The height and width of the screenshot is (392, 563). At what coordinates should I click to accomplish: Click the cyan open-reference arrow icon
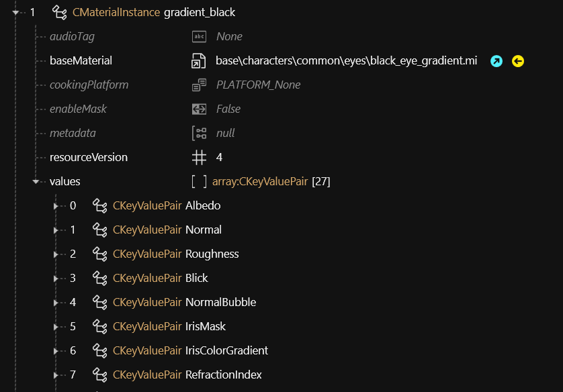tap(496, 61)
